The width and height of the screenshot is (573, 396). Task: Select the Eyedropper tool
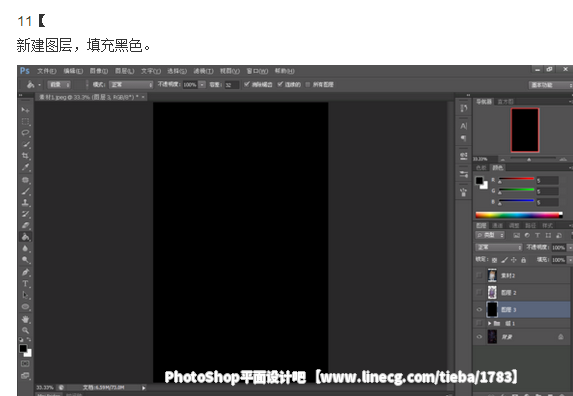coord(25,167)
